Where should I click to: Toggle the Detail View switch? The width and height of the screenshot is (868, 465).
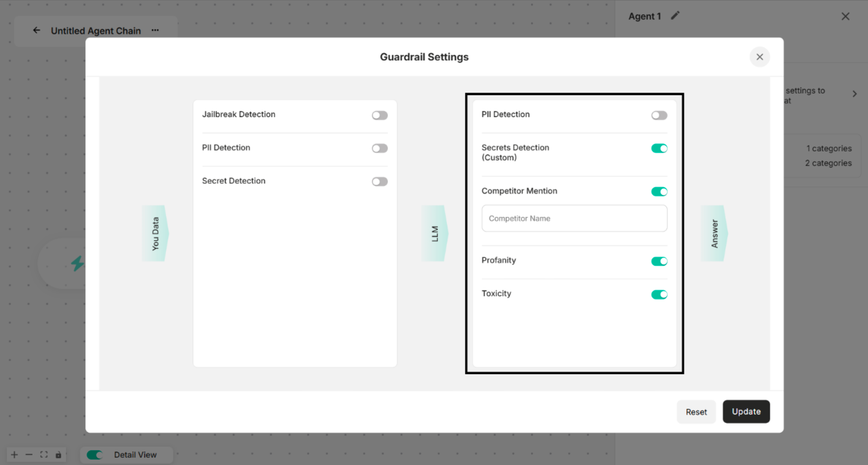click(x=95, y=455)
